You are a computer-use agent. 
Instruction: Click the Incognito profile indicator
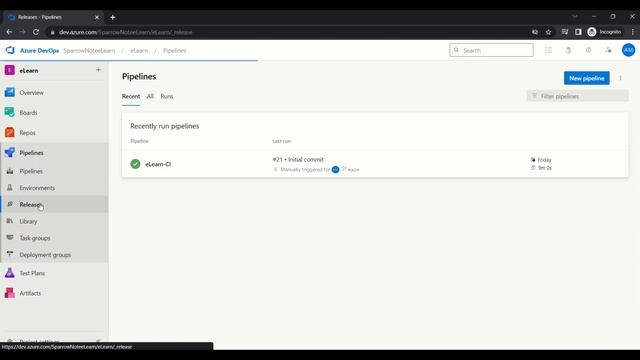point(604,32)
